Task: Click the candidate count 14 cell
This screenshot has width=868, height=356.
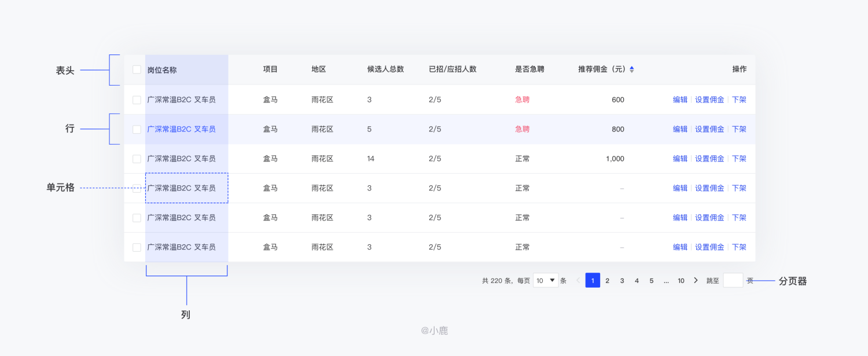Action: tap(371, 159)
